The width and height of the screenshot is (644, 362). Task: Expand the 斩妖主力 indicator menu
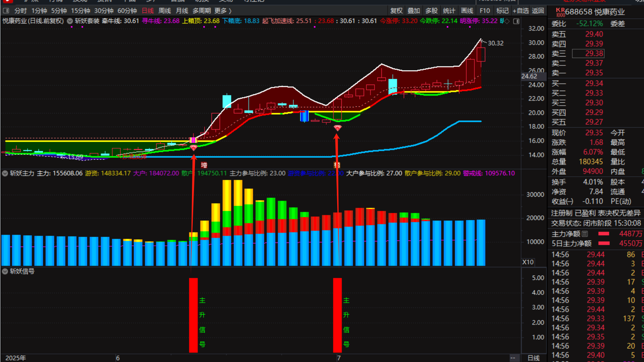(5, 173)
